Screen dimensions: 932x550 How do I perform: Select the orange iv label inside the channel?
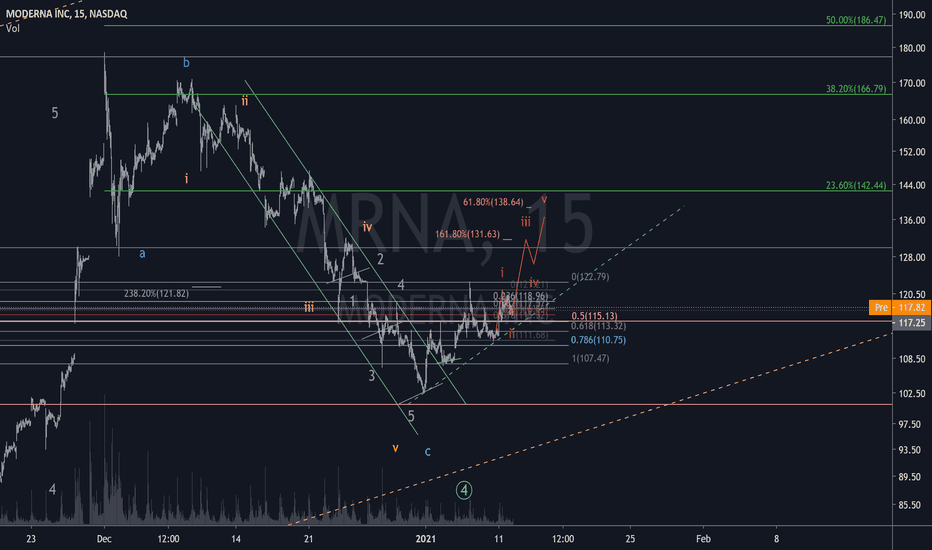coord(367,227)
